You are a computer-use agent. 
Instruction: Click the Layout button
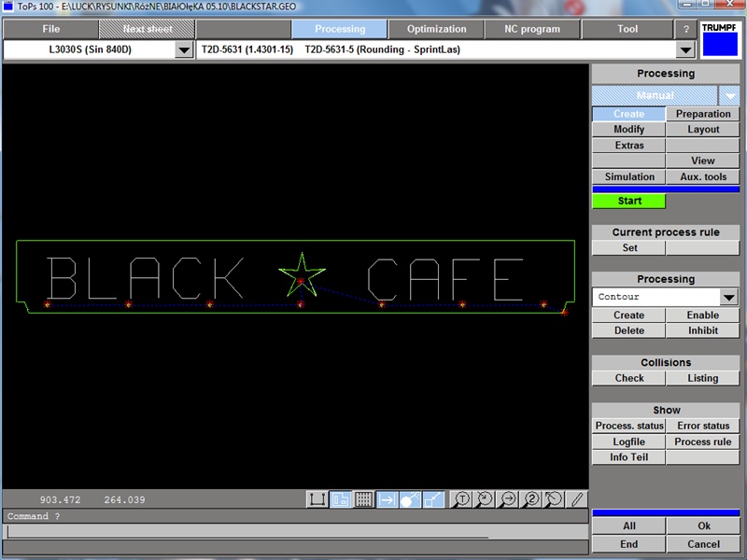703,130
